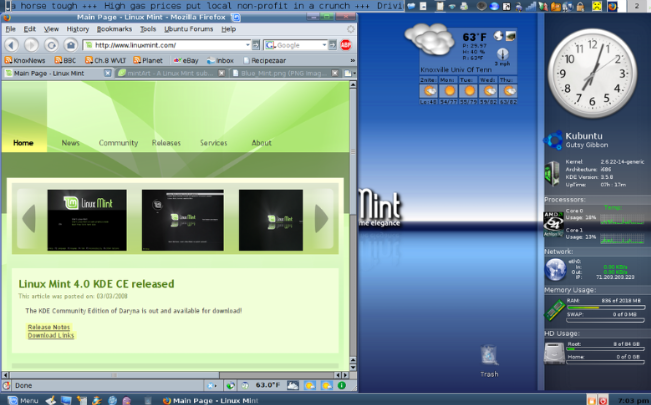651x405 pixels.
Task: Switch to the mintArt tab
Action: [171, 73]
